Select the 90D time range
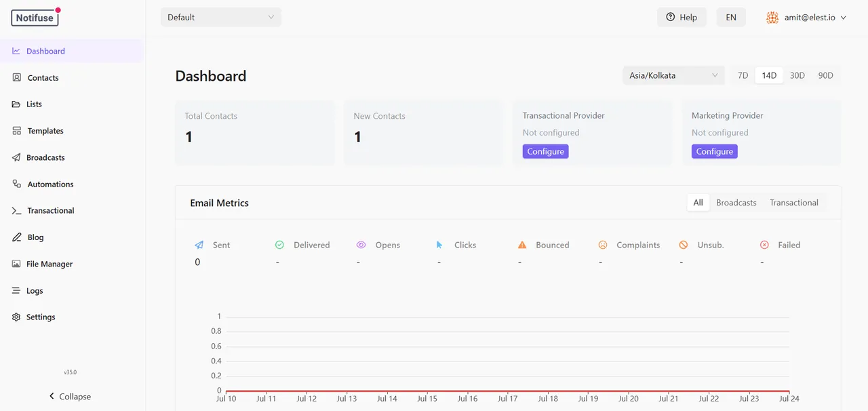 (825, 75)
